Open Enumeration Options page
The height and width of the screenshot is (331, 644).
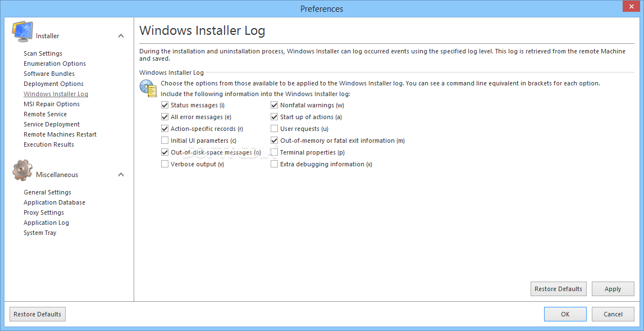pyautogui.click(x=54, y=64)
